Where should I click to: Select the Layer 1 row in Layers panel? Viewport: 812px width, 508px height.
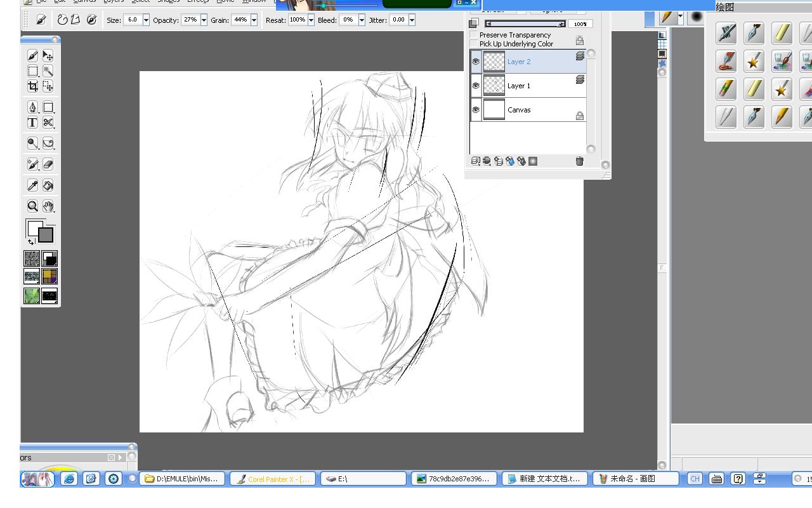click(528, 86)
